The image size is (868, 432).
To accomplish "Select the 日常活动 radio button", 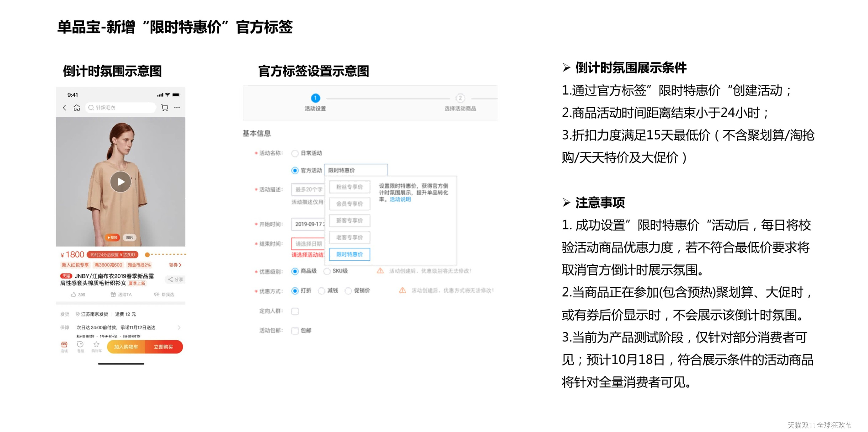I will [x=295, y=154].
